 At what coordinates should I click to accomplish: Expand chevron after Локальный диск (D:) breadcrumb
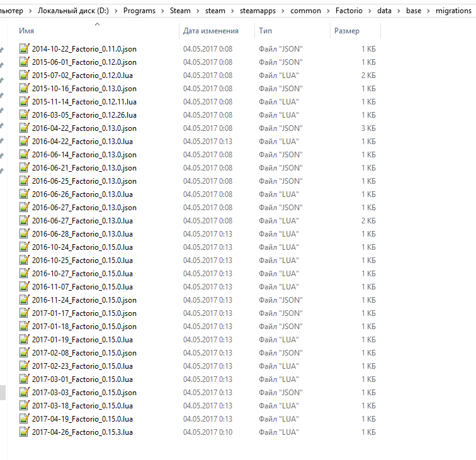pos(116,11)
